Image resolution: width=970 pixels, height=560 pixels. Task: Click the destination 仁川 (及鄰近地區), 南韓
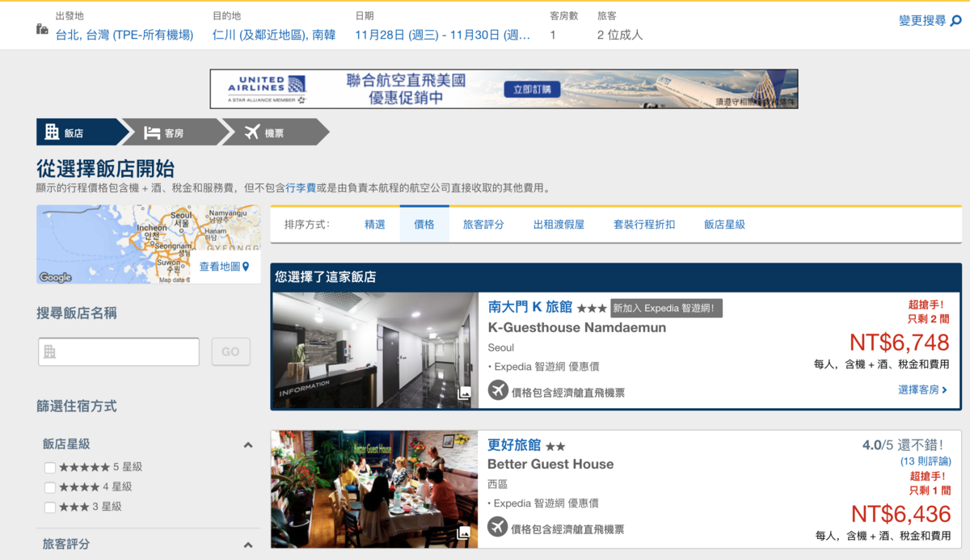pyautogui.click(x=274, y=35)
